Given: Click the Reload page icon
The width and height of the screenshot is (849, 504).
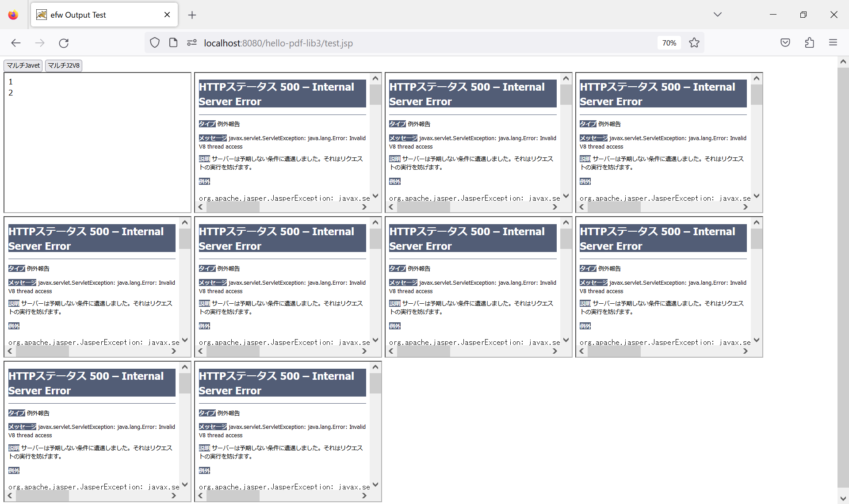Looking at the screenshot, I should [64, 43].
